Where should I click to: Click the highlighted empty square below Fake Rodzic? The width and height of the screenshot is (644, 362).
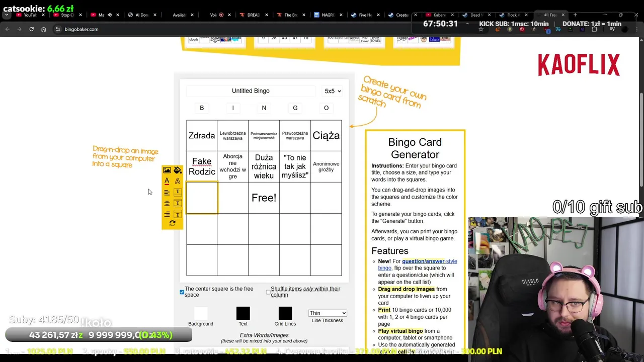(x=202, y=198)
